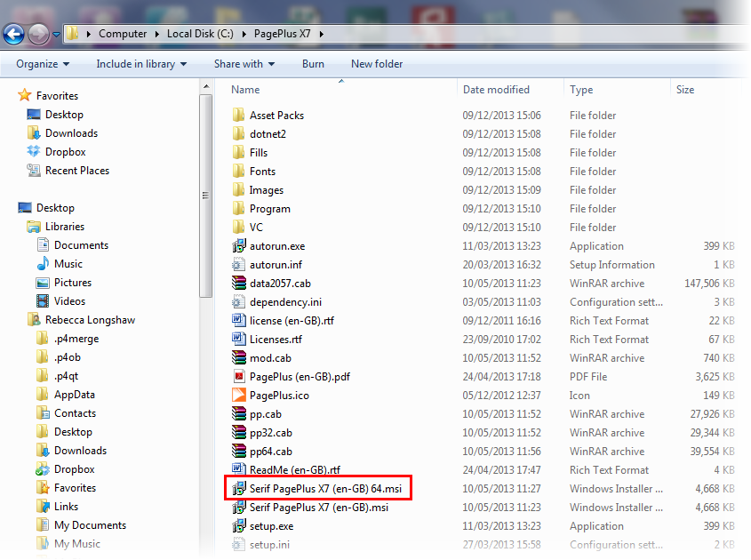751x560 pixels.
Task: Sort by Type column header
Action: click(581, 90)
